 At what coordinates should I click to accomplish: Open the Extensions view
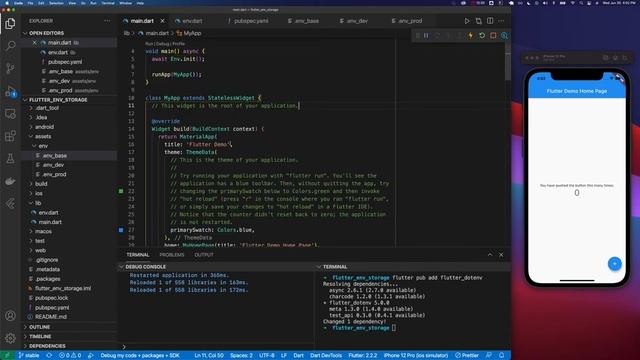point(10,136)
